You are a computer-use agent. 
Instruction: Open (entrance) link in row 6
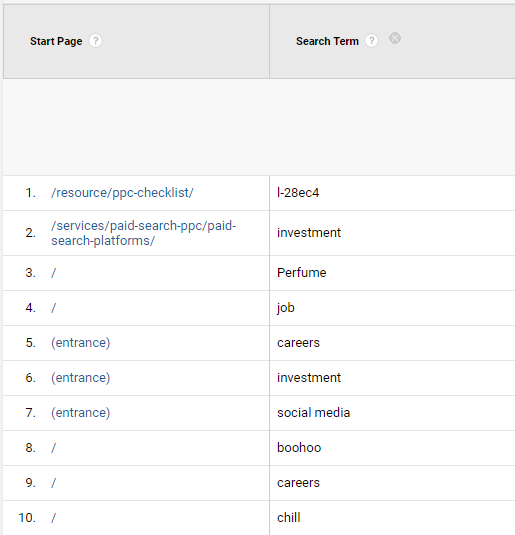coord(81,378)
